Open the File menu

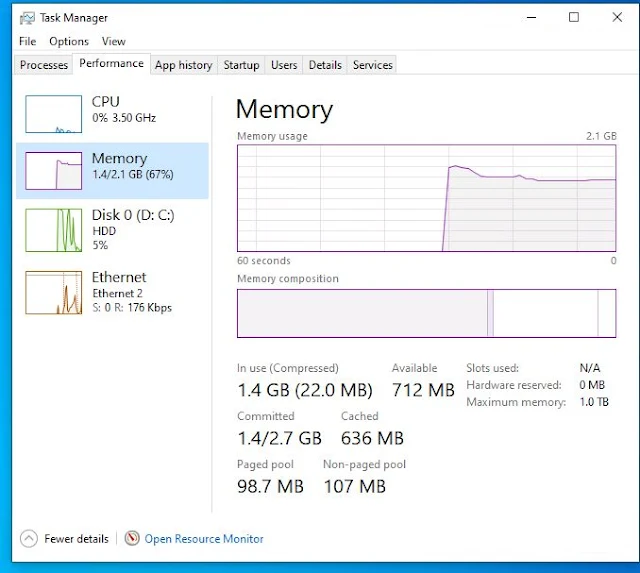point(27,41)
